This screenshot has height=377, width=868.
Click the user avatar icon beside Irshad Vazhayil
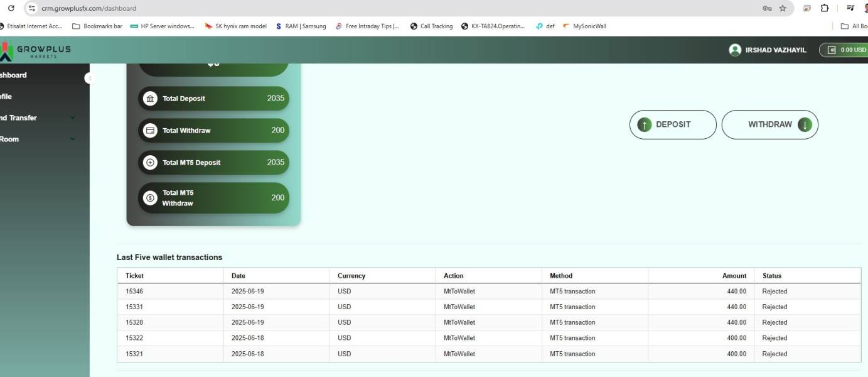pos(735,50)
